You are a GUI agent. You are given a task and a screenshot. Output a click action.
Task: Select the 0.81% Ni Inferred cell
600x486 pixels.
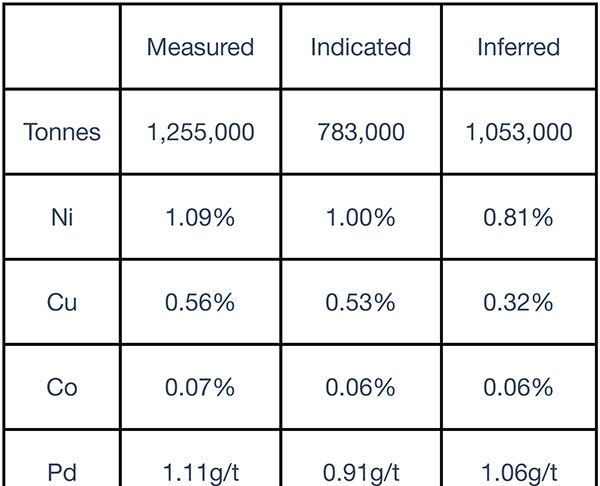click(x=519, y=217)
